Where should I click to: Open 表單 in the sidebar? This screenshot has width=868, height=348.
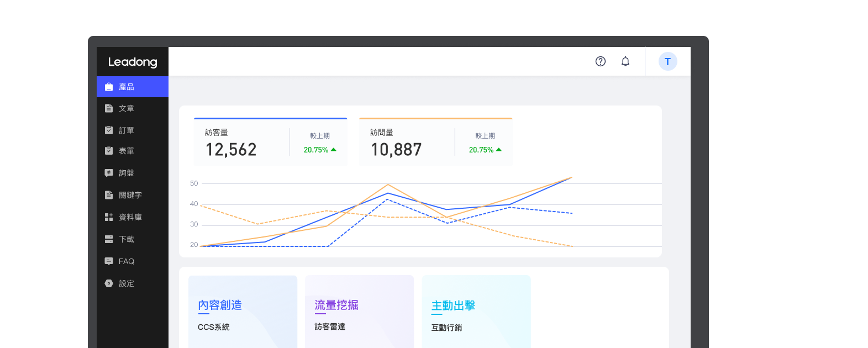133,151
